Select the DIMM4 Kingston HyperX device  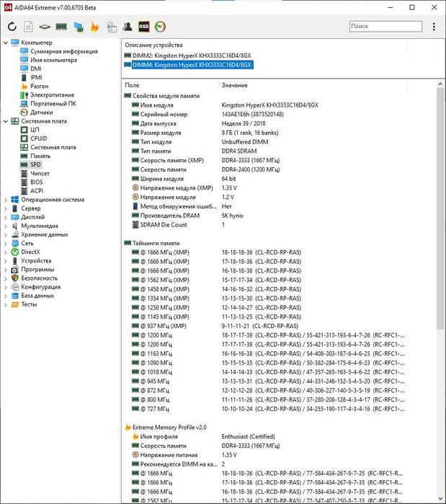pos(192,65)
